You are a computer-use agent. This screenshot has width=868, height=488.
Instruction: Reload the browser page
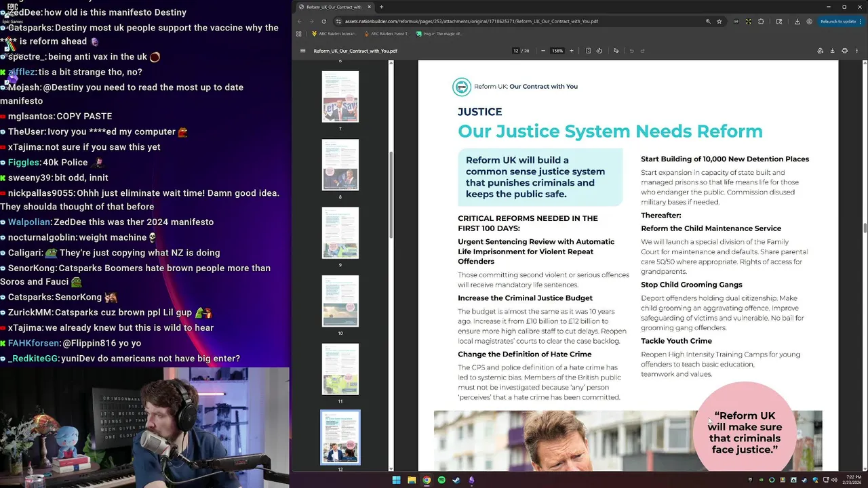coord(323,21)
